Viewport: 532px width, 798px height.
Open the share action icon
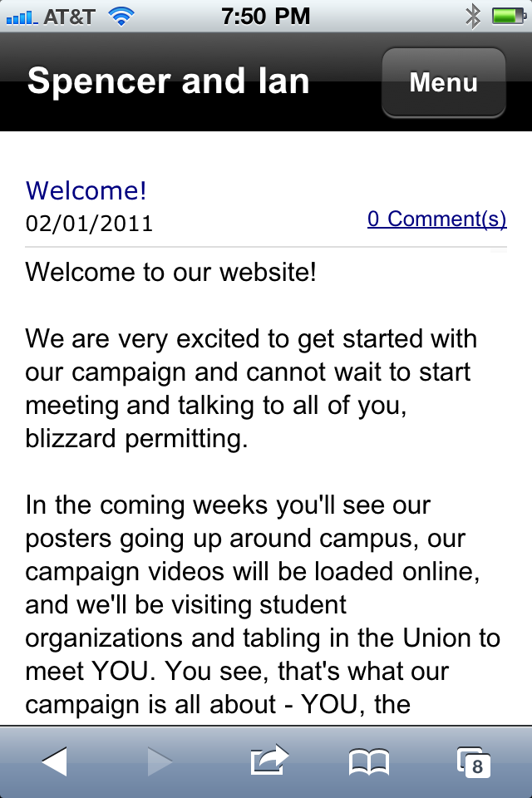click(x=268, y=760)
